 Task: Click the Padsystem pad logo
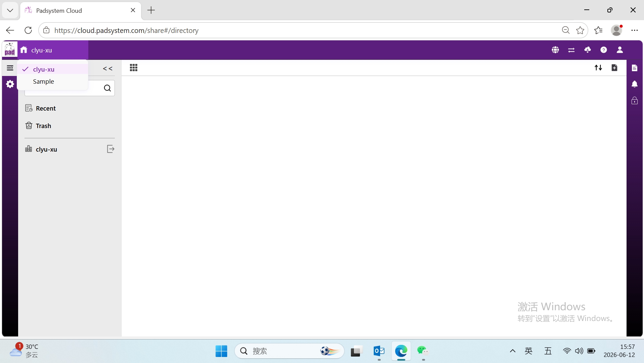pyautogui.click(x=10, y=49)
